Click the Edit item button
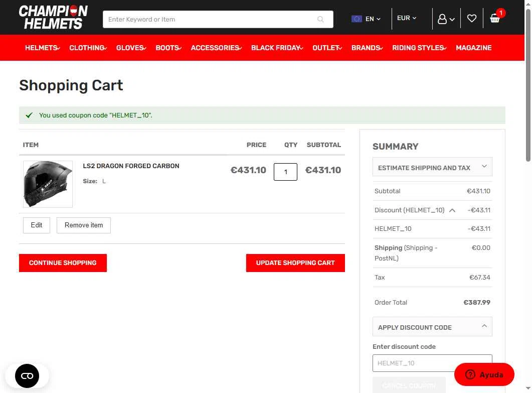The width and height of the screenshot is (532, 393). 37,225
